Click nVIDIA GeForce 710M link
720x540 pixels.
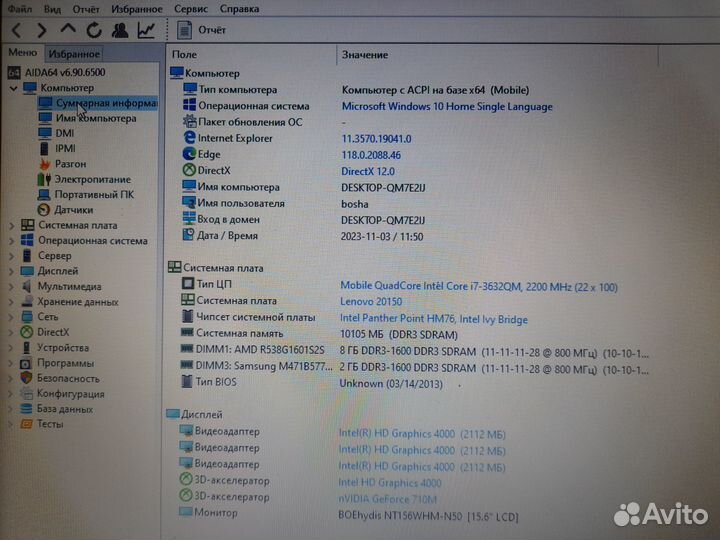[387, 499]
